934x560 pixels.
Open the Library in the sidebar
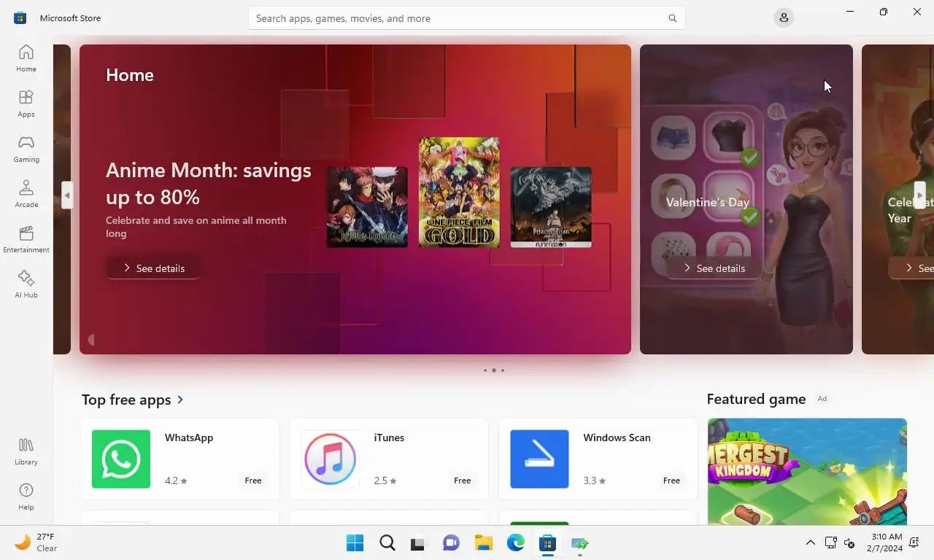pos(26,451)
